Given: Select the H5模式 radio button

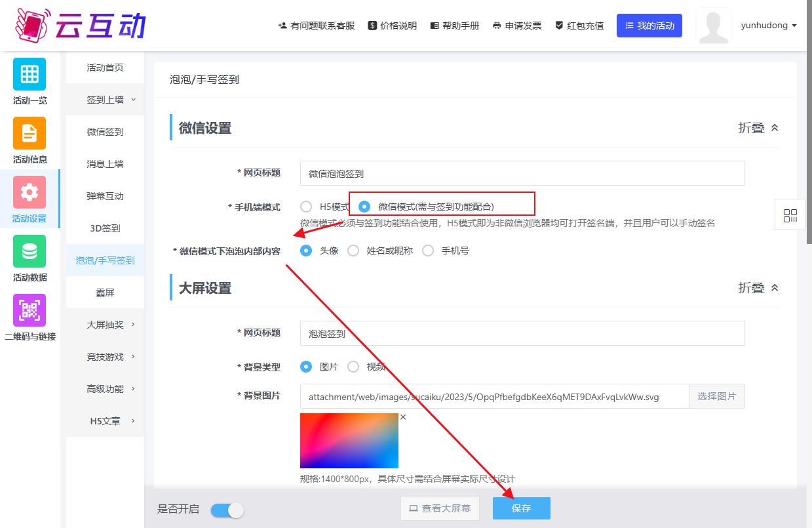Looking at the screenshot, I should coord(306,207).
